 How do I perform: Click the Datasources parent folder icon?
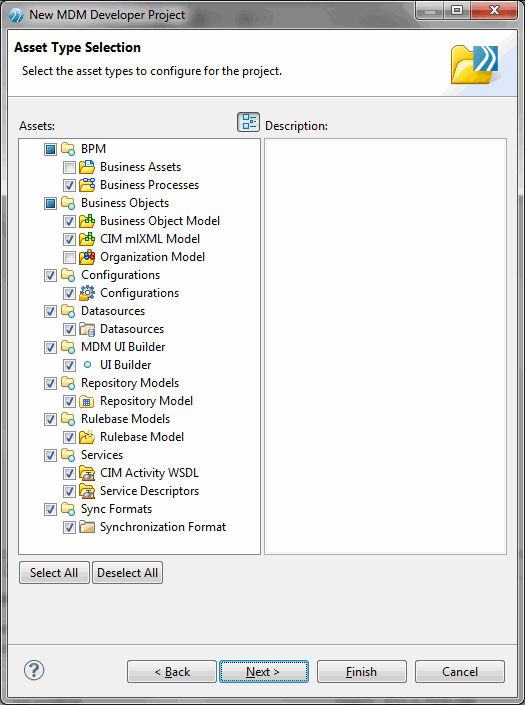(x=68, y=311)
